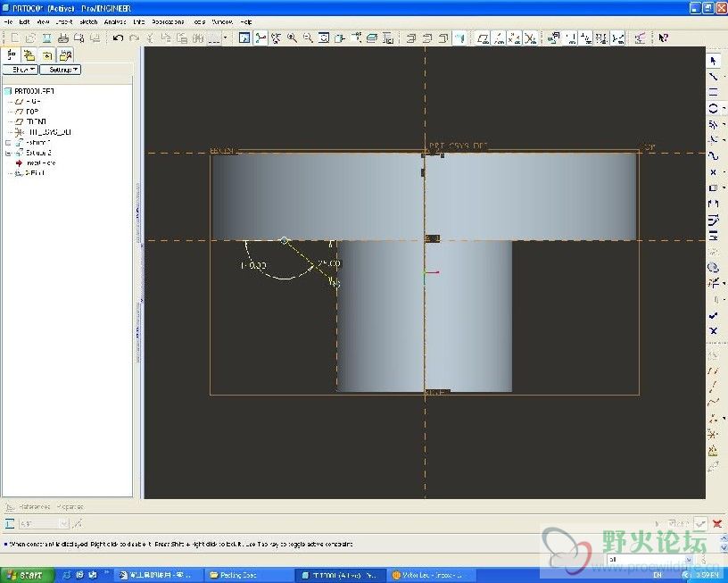Screen dimensions: 728x583
Task: Switch to the Favorites navigator tab
Action: (x=47, y=55)
